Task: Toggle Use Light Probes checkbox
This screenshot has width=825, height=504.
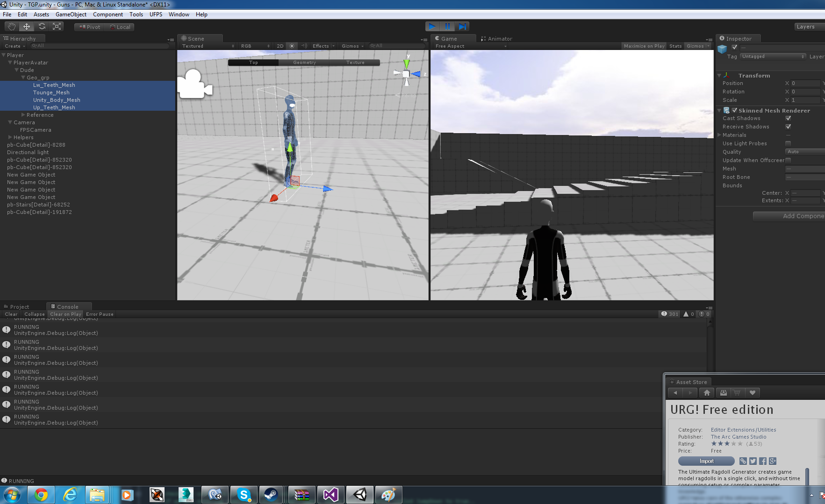Action: pyautogui.click(x=788, y=143)
